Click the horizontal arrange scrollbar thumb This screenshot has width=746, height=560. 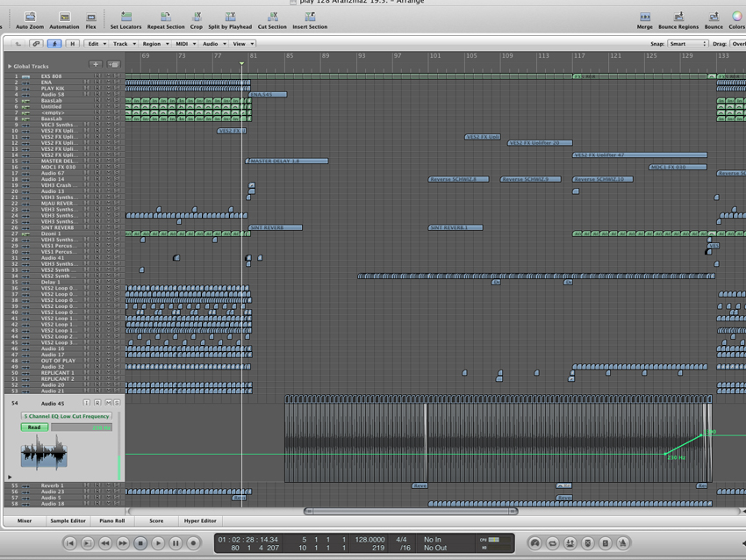coord(411,512)
